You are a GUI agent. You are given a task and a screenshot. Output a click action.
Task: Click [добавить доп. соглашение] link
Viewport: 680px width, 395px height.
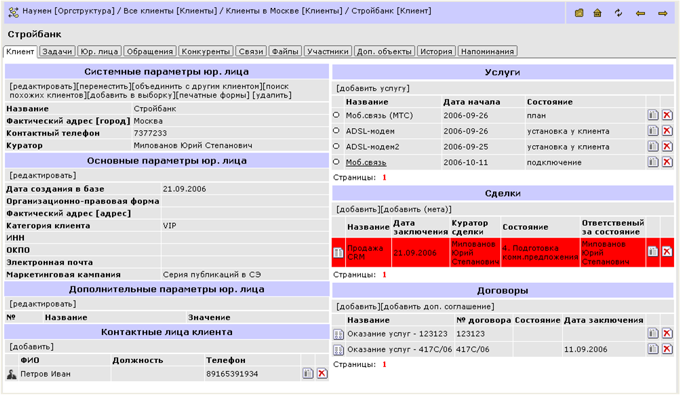[438, 306]
